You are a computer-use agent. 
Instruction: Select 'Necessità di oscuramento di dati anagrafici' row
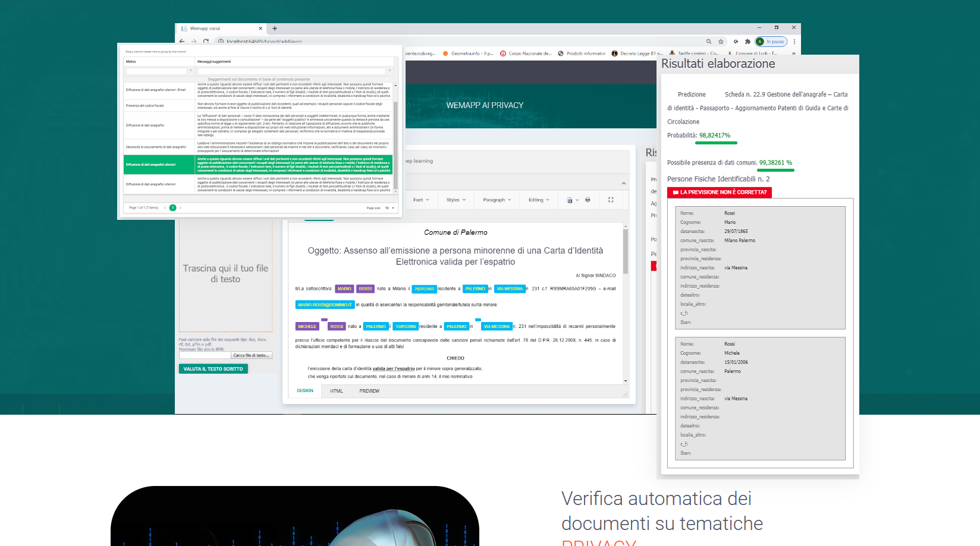[258, 147]
